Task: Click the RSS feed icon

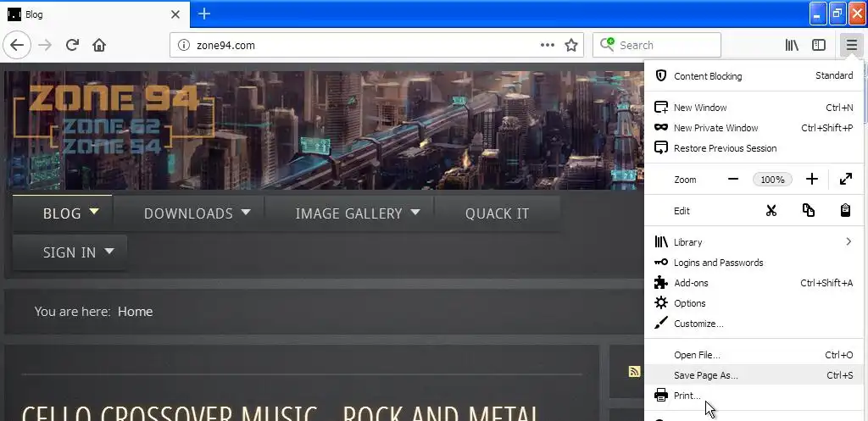Action: (x=634, y=372)
